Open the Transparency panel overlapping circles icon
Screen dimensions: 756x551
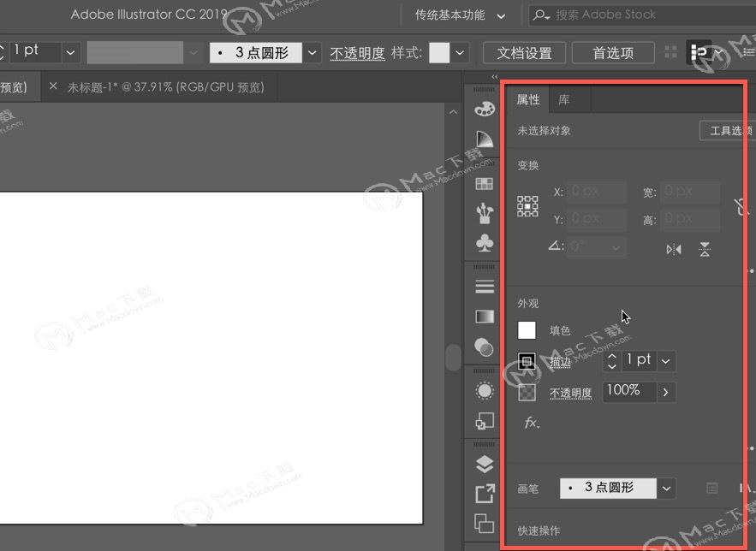coord(484,347)
